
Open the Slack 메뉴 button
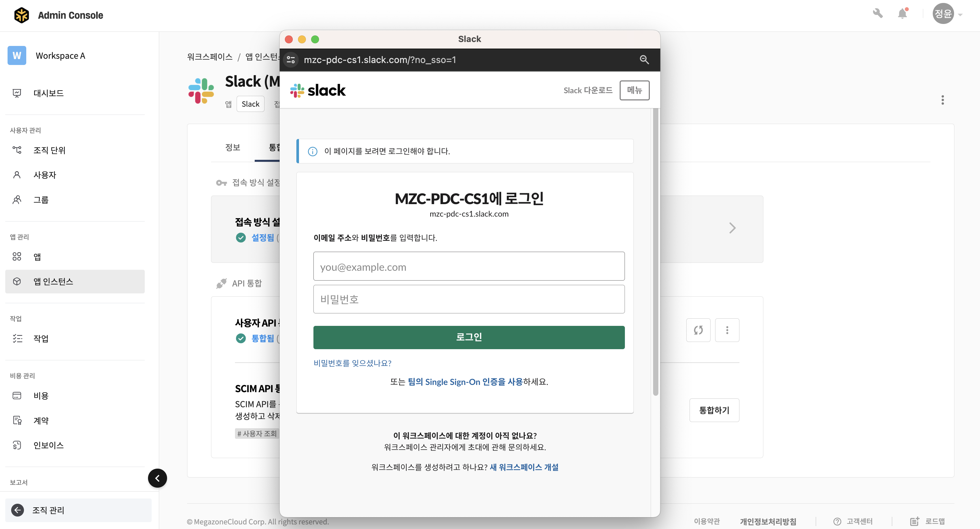pyautogui.click(x=634, y=91)
